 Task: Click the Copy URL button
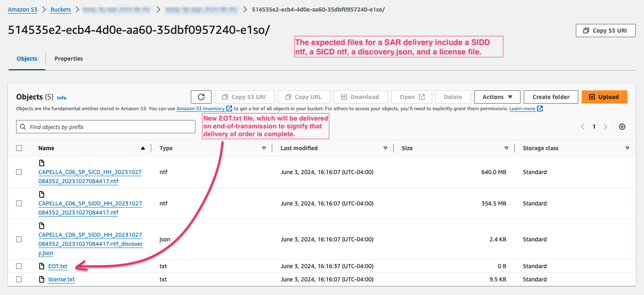[x=304, y=97]
